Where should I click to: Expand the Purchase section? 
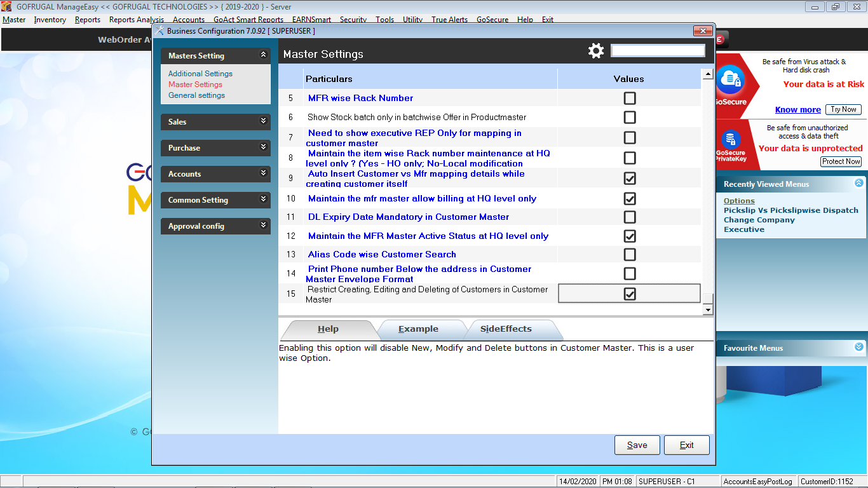click(264, 147)
